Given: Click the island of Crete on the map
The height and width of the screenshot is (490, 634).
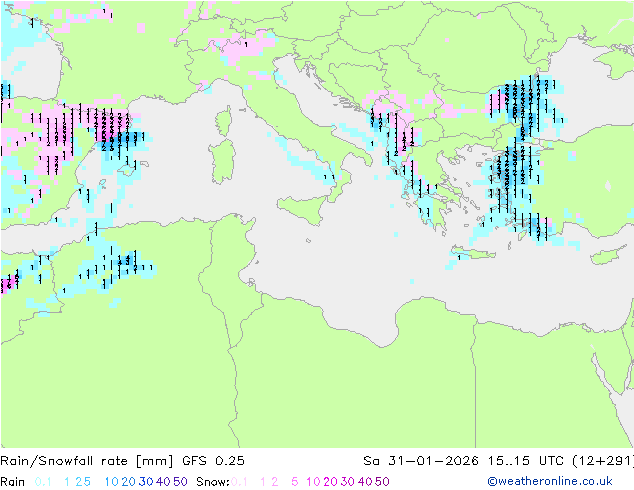Looking at the screenshot, I should coord(472,252).
